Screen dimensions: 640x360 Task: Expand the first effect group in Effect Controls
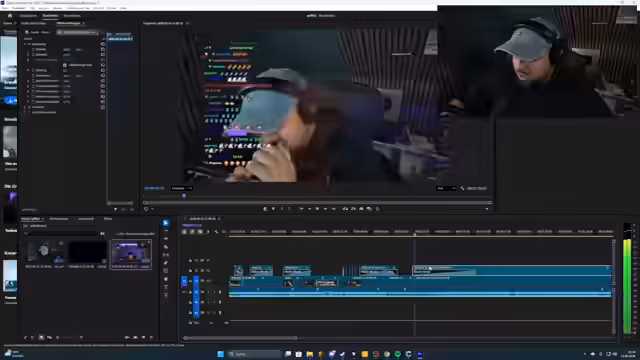(x=25, y=44)
